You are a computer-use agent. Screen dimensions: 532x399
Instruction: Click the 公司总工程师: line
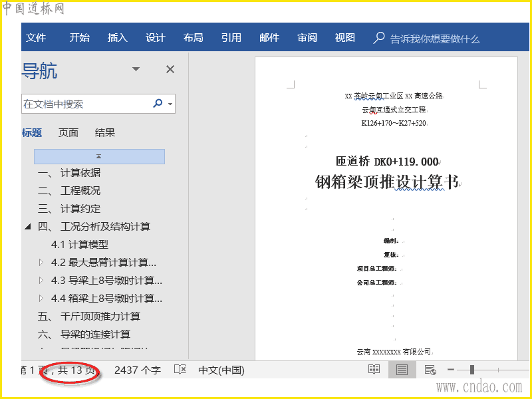tap(376, 282)
